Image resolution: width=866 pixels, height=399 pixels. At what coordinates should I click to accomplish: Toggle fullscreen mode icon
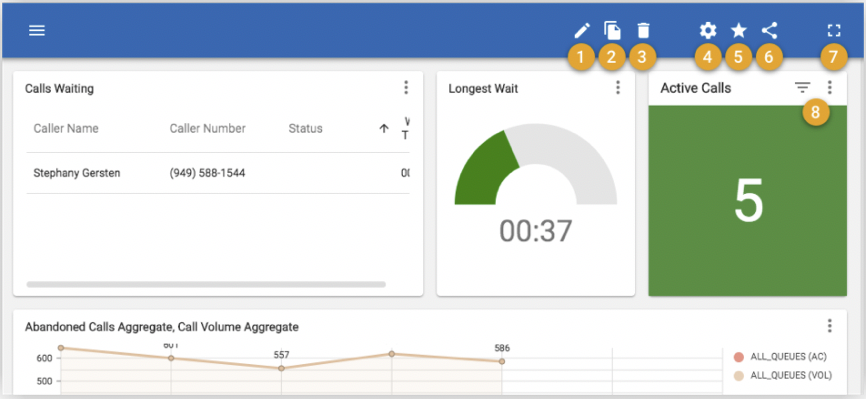tap(833, 30)
